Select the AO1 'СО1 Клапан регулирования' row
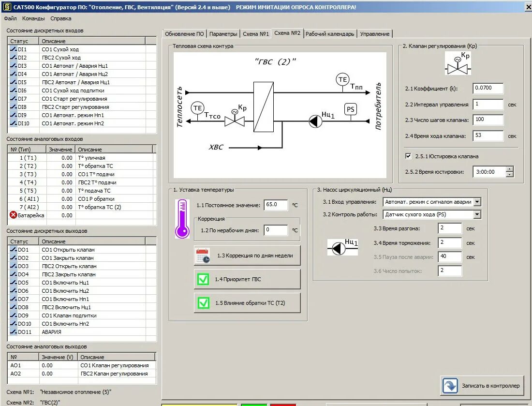The image size is (532, 406). (81, 365)
